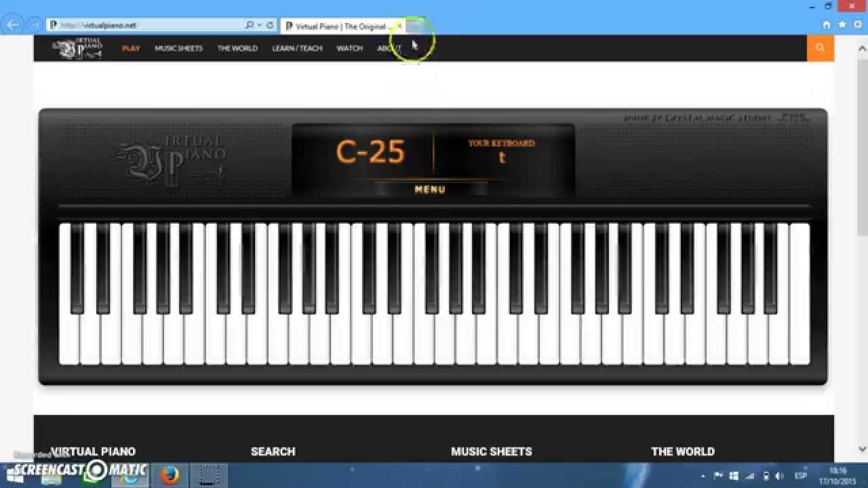
Task: Click the refresh icon in the address bar
Action: [x=271, y=25]
